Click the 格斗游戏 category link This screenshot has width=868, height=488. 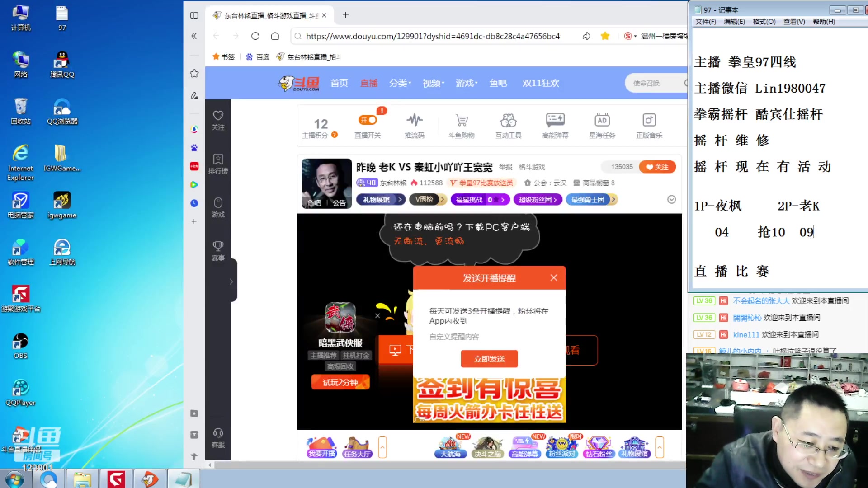(x=532, y=167)
